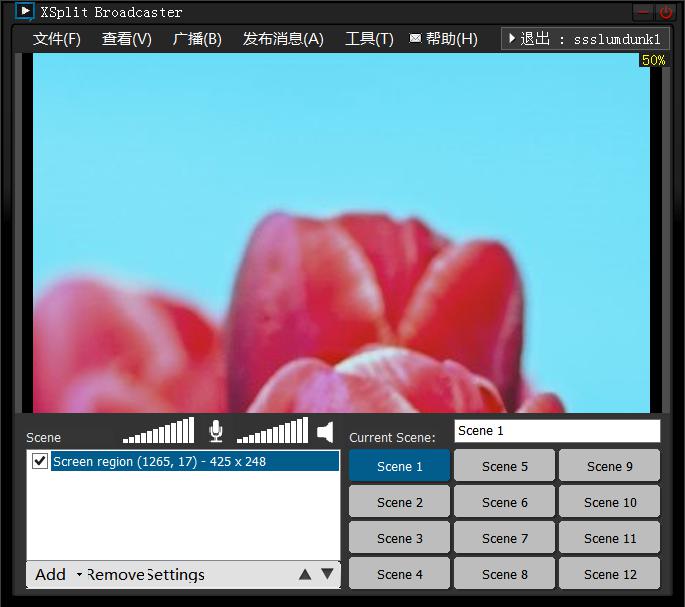The image size is (685, 607).
Task: Click the envelope icon beside the Help menu
Action: coord(415,38)
